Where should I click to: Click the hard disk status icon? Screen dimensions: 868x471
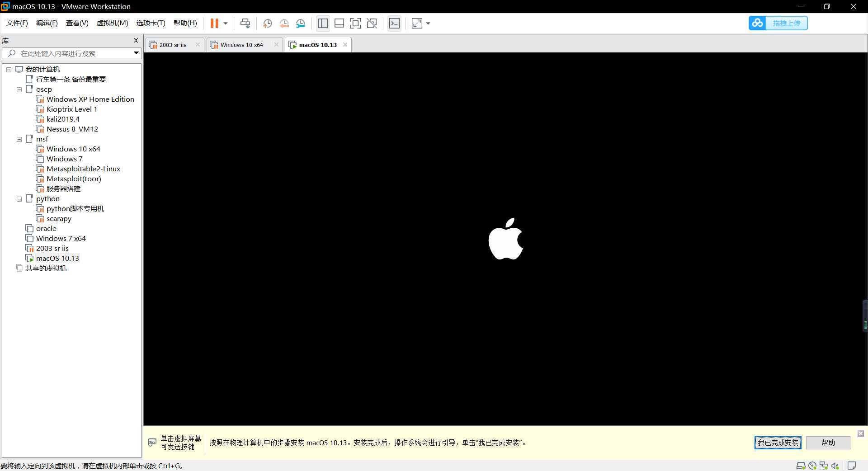click(801, 466)
